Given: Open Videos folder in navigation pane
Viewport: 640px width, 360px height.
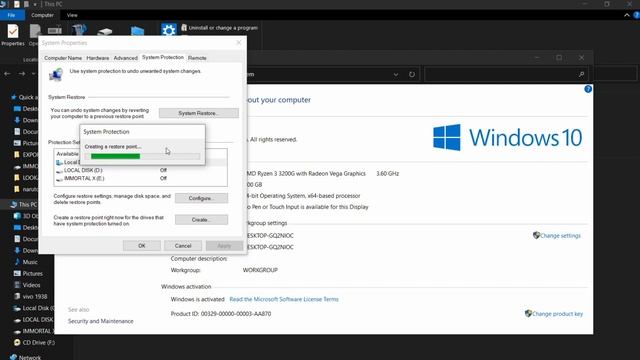Looking at the screenshot, I should coord(27,285).
